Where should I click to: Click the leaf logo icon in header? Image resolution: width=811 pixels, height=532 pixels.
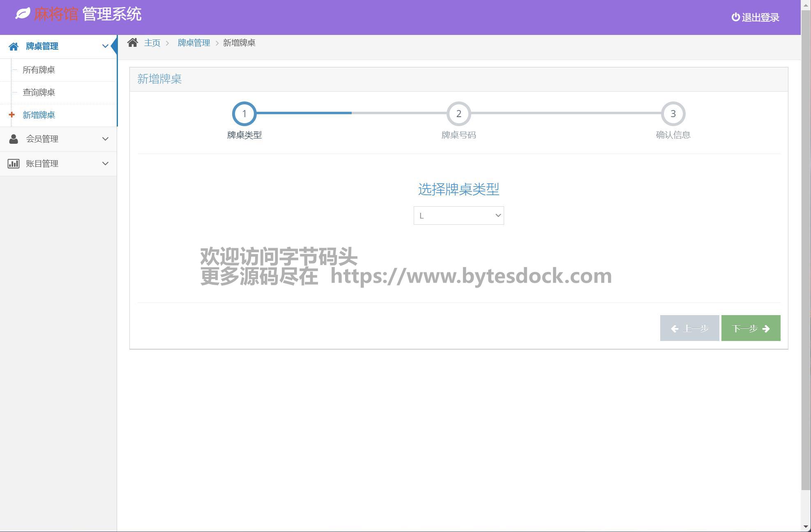[23, 14]
